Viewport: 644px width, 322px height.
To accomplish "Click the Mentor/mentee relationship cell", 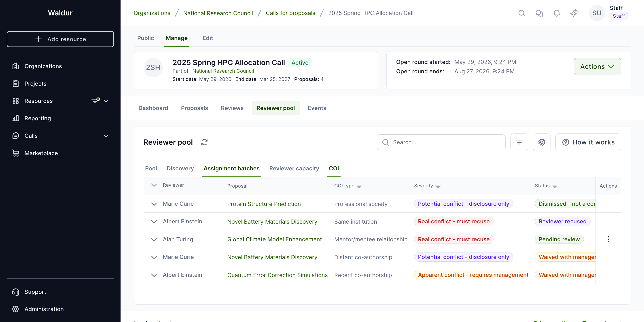I will (371, 239).
